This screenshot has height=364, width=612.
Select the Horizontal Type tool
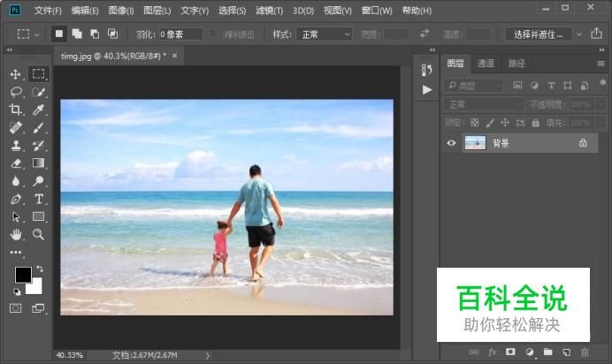click(x=39, y=199)
